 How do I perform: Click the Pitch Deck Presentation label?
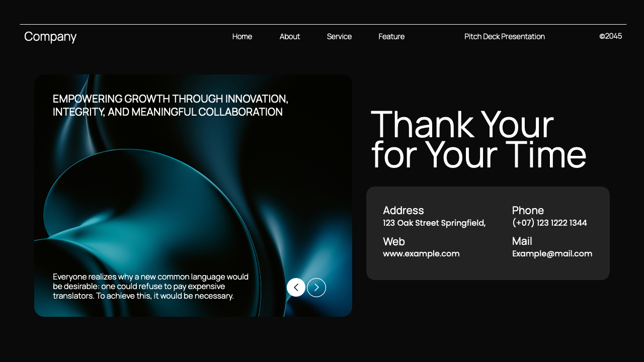tap(505, 37)
